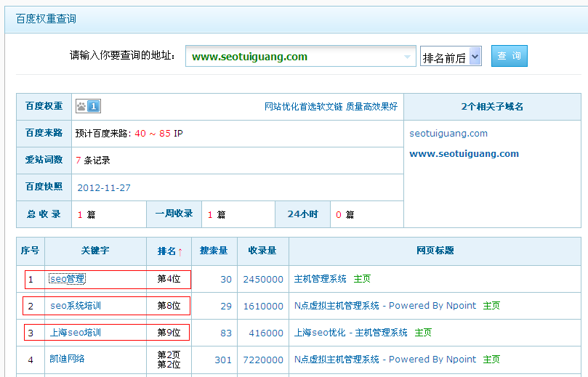Open the bold www.seotuiguang.com subdomain link

(x=464, y=154)
